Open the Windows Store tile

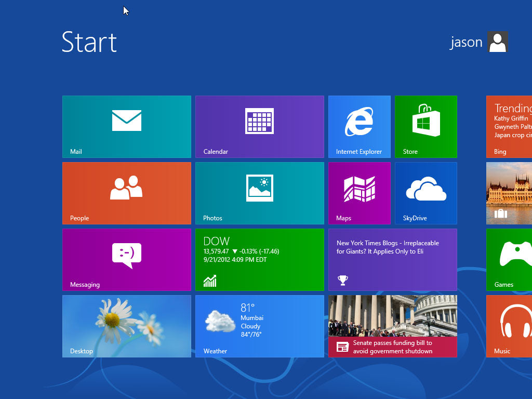click(x=425, y=126)
